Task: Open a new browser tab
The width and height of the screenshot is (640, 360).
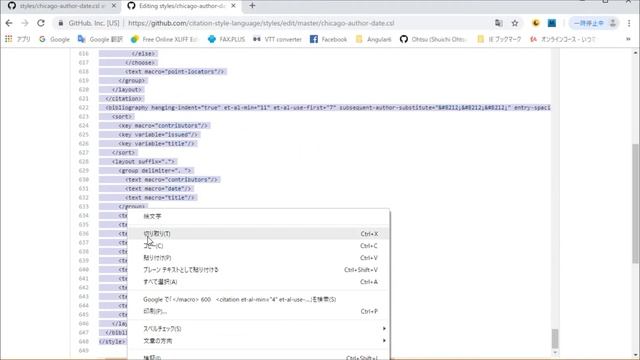Action: [252, 6]
